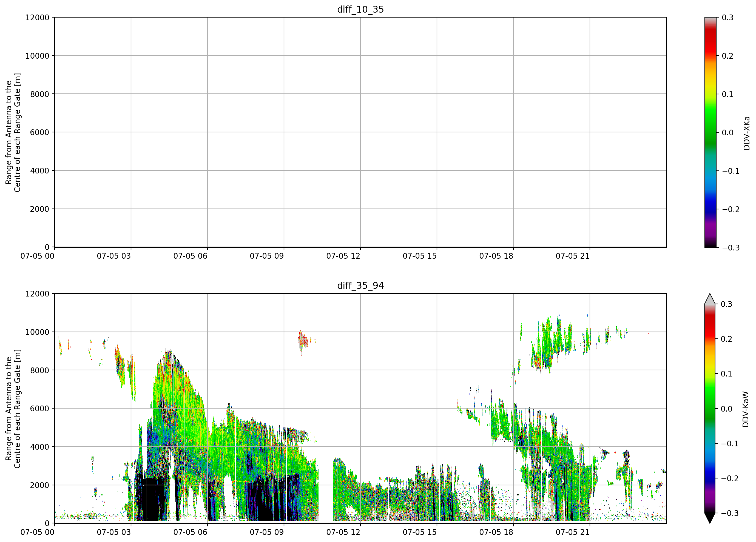Image resolution: width=756 pixels, height=542 pixels.
Task: Click '07-05 18' tick on bottom plot
Action: [x=496, y=532]
